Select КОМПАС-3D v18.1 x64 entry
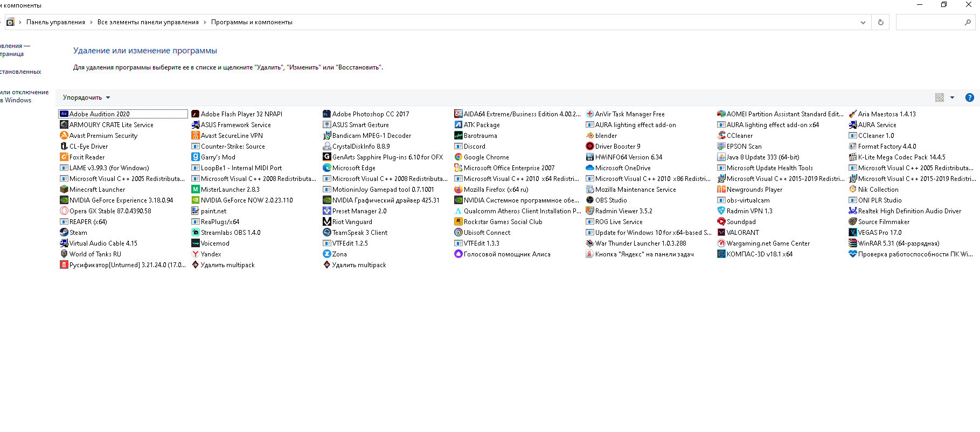Image resolution: width=980 pixels, height=432 pixels. (x=755, y=254)
